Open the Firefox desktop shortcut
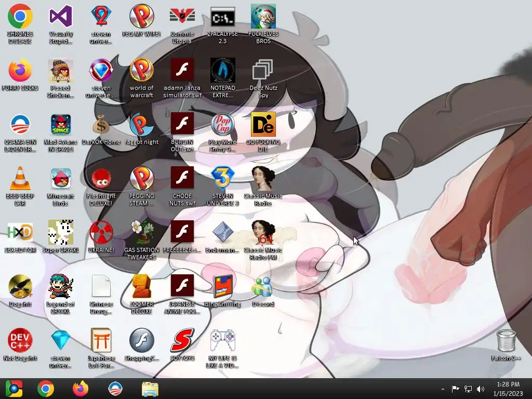532x399 pixels. coord(20,70)
